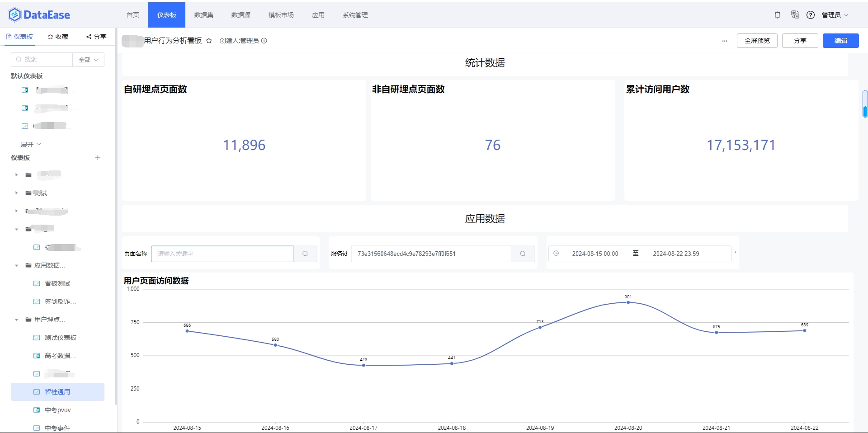Click the 页面名称 search magnifier button
Screen dimensions: 868x433
(x=305, y=254)
